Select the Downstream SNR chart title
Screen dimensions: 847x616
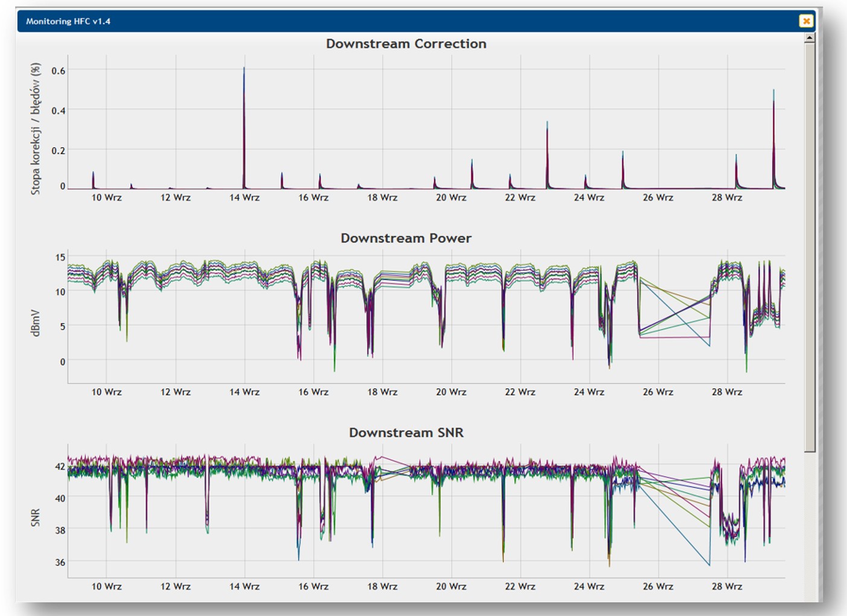tap(406, 433)
